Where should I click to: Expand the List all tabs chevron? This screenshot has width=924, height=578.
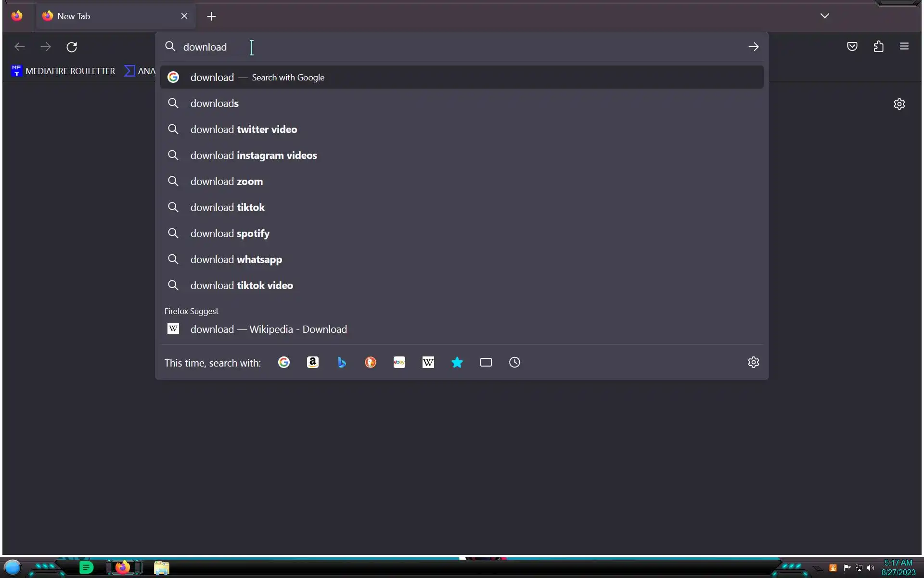pos(825,16)
